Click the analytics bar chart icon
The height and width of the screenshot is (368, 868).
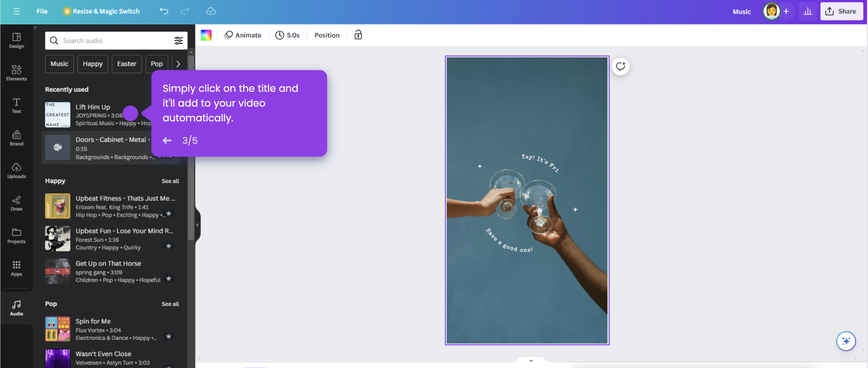click(808, 11)
